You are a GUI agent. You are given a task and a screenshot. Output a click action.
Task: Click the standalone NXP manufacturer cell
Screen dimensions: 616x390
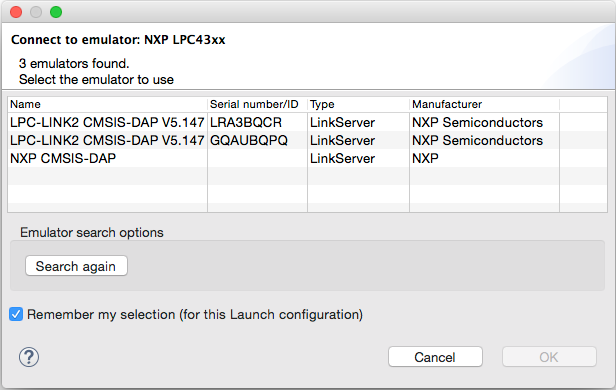[x=425, y=158]
